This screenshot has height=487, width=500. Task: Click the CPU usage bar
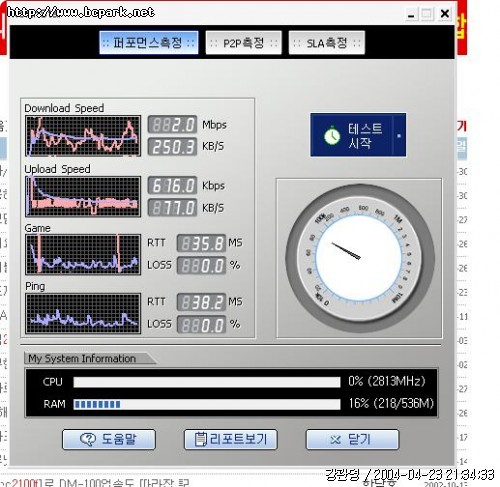[207, 382]
